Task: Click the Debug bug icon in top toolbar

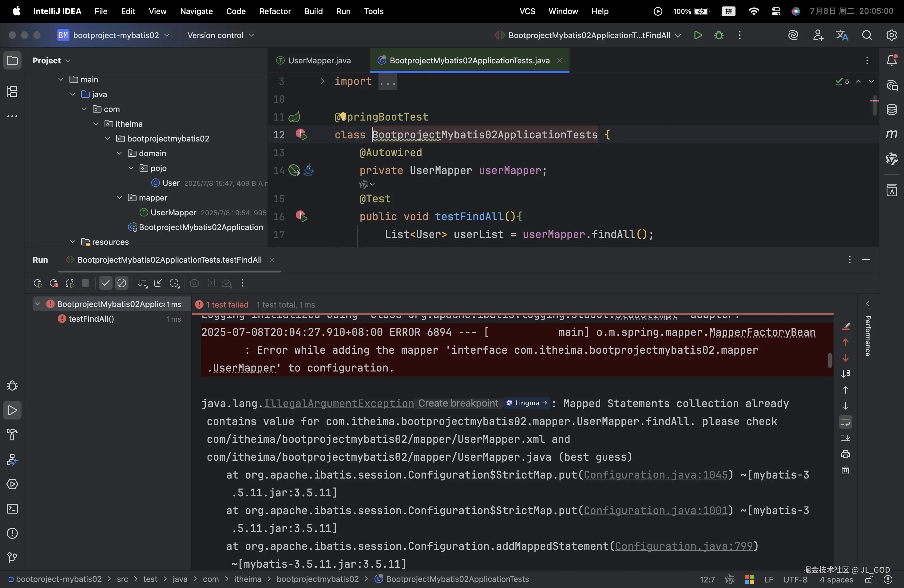Action: click(x=719, y=35)
